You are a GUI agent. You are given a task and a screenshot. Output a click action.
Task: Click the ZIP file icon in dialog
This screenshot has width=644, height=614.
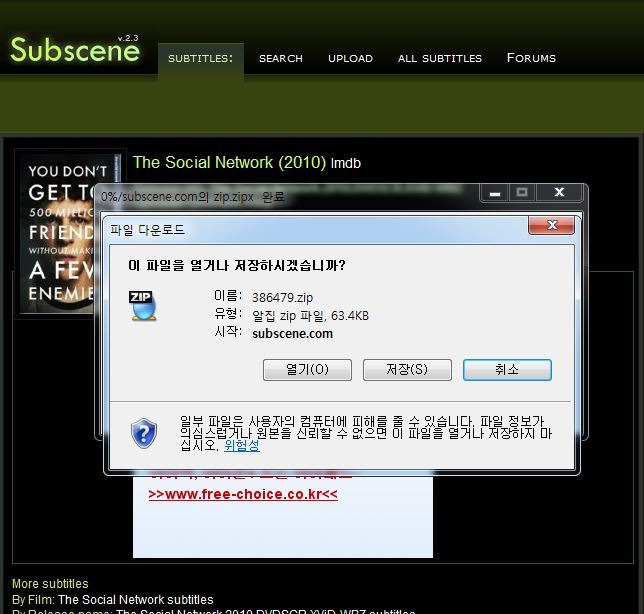143,305
